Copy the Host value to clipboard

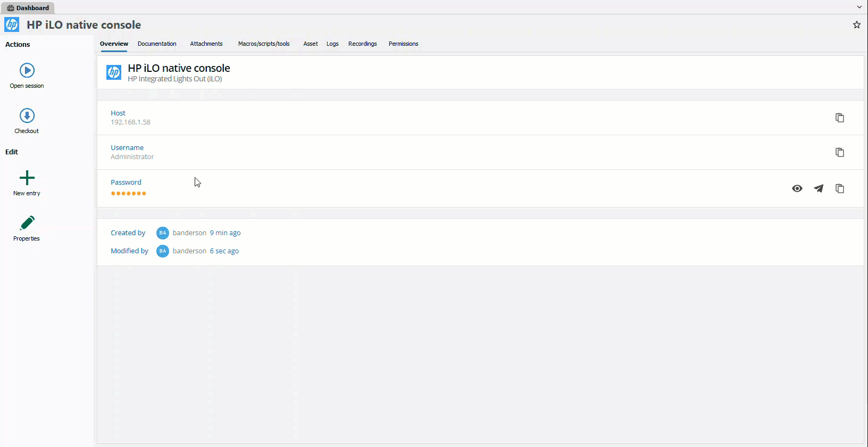coord(839,118)
